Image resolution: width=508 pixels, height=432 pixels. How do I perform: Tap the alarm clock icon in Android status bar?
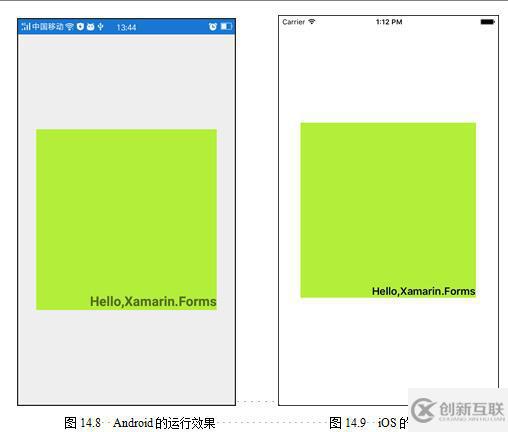click(x=213, y=26)
